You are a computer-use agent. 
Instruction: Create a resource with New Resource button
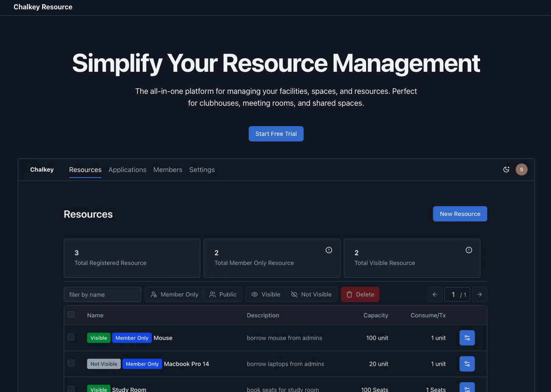coord(460,214)
